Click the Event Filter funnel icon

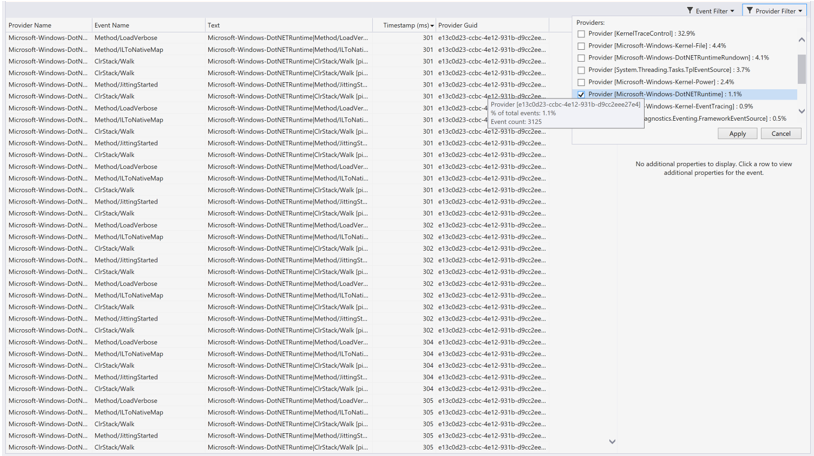(690, 11)
